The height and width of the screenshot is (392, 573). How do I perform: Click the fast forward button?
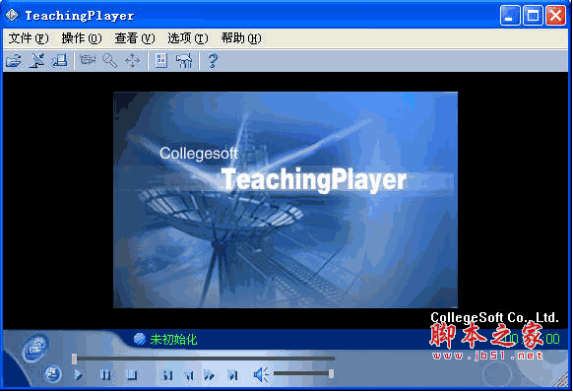click(210, 375)
